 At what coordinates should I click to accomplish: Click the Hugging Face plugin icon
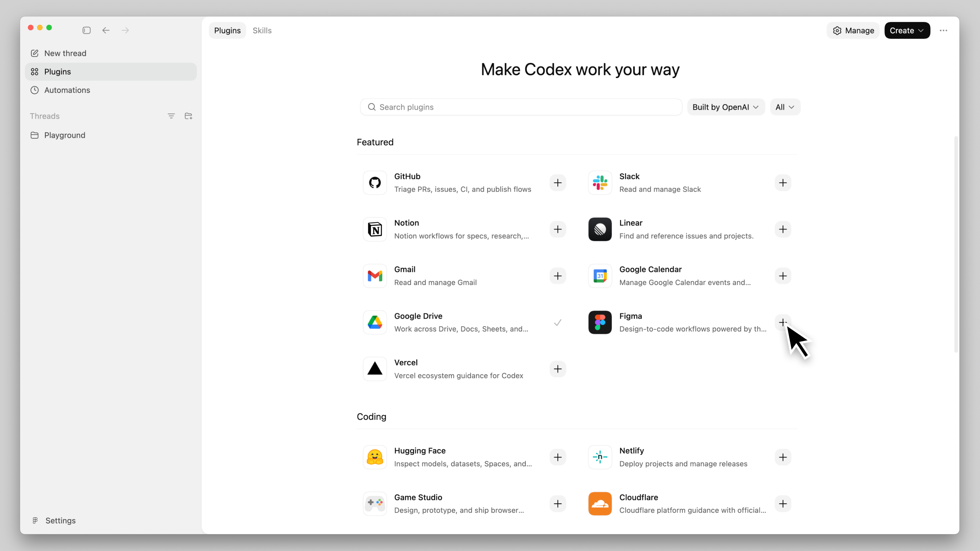pyautogui.click(x=375, y=457)
